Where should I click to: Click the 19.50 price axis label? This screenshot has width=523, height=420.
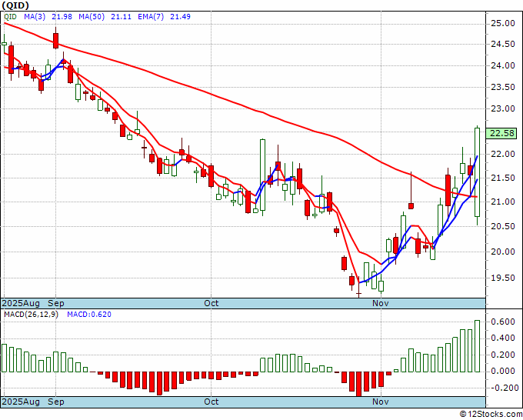503,278
